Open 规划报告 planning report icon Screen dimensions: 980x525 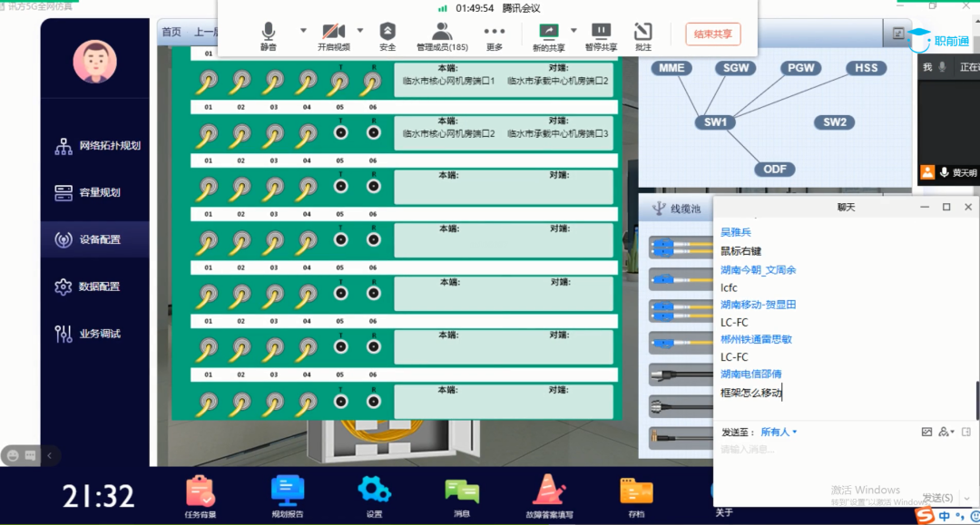click(x=288, y=492)
